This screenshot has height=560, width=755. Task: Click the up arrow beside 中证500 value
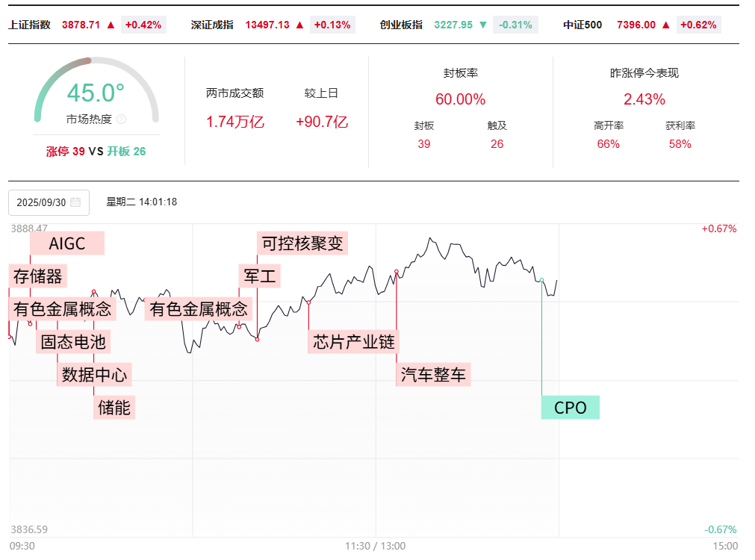(666, 25)
